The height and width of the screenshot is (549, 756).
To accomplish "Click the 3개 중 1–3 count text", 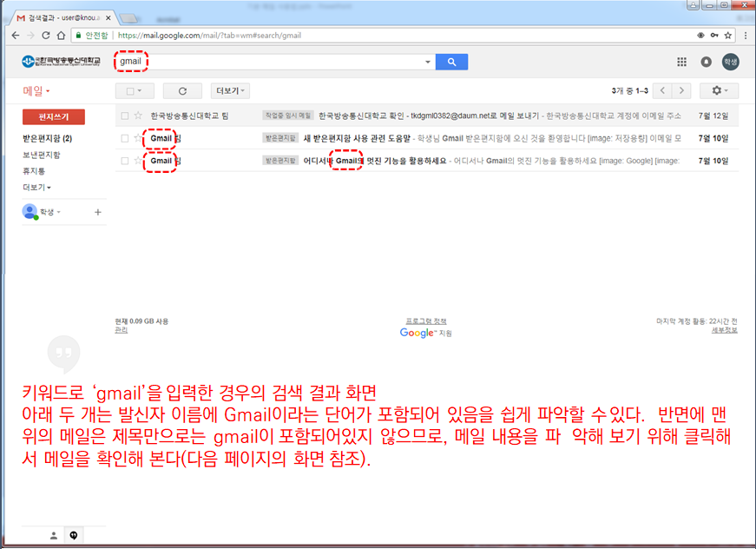I will 629,90.
